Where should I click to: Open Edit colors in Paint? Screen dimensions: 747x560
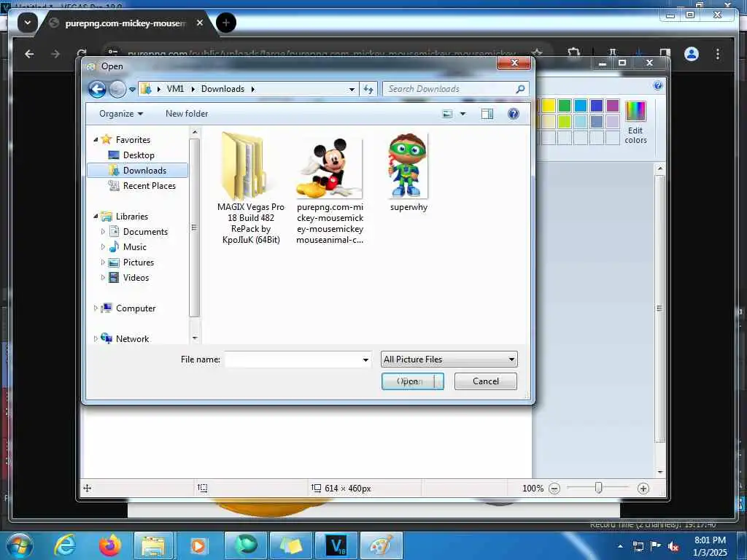(635, 122)
